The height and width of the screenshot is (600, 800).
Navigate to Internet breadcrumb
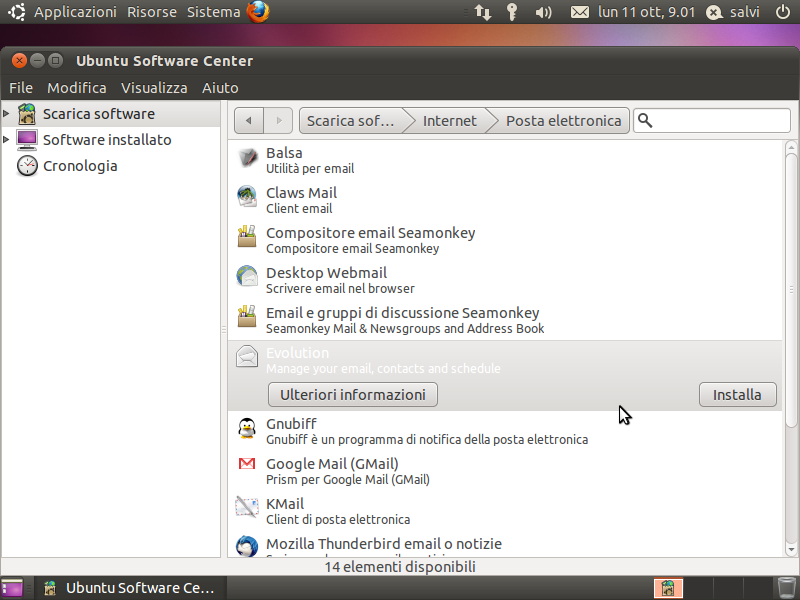point(449,121)
